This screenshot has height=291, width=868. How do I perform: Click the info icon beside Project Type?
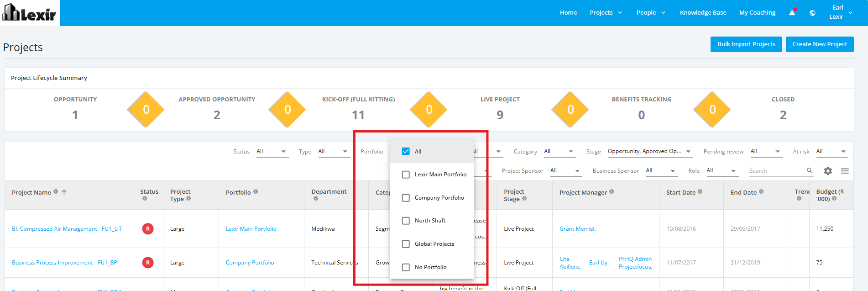[x=188, y=198]
